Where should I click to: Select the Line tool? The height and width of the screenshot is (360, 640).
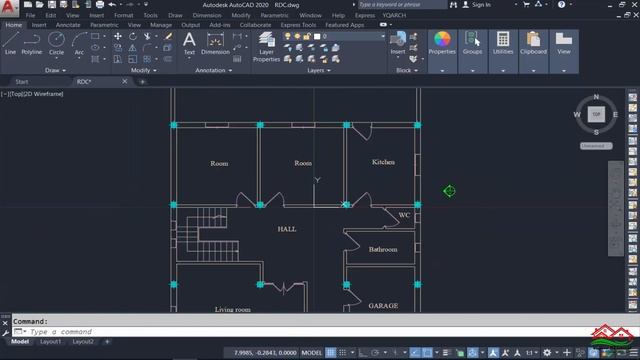pyautogui.click(x=10, y=43)
